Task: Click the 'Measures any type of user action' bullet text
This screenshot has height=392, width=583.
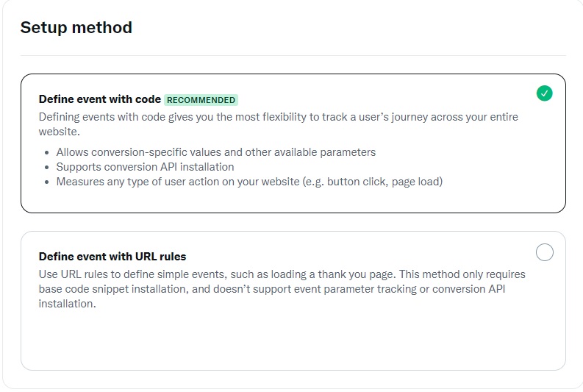Action: 249,182
